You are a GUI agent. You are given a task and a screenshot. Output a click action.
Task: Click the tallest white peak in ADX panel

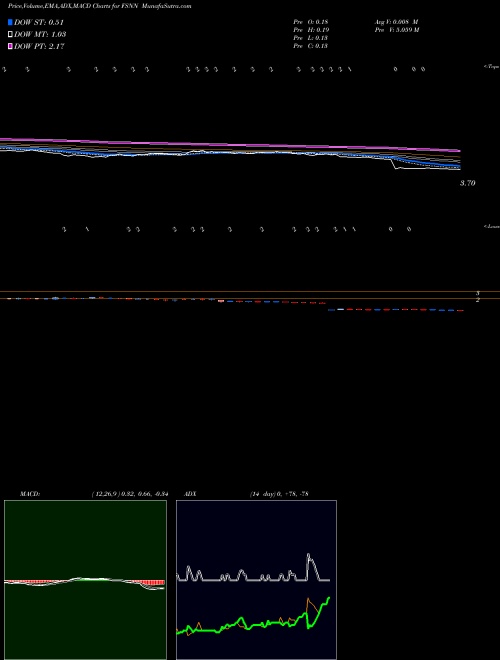tap(309, 555)
